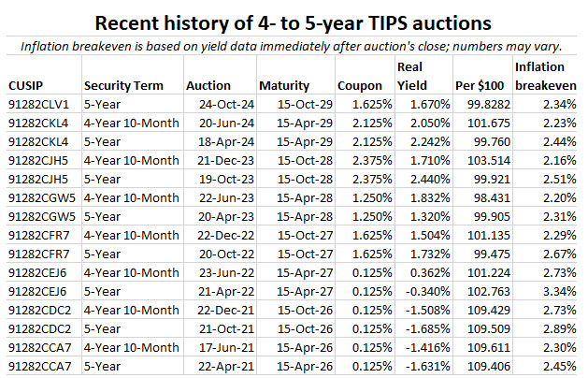Viewport: 588px width, 378px height.
Task: Select the 2.67% inflation breakeven cell
Action: coord(556,254)
